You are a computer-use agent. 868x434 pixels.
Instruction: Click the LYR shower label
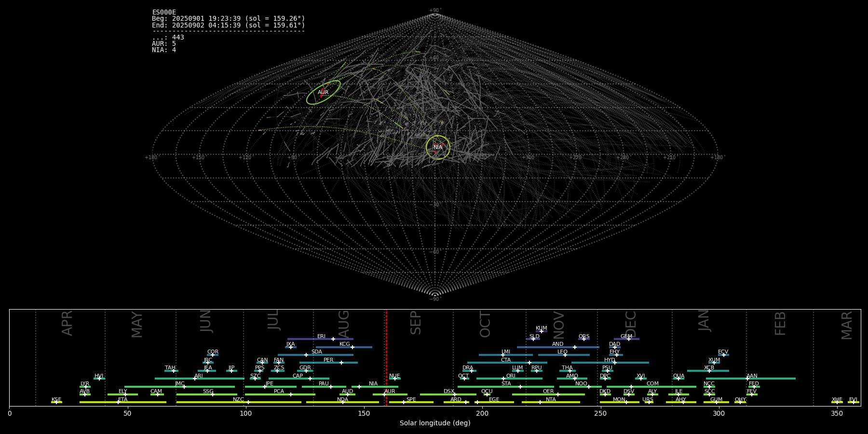pos(85,384)
